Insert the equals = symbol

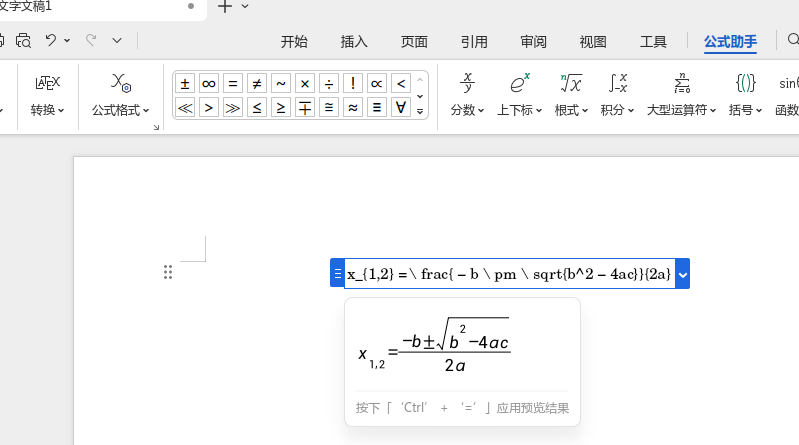tap(233, 84)
